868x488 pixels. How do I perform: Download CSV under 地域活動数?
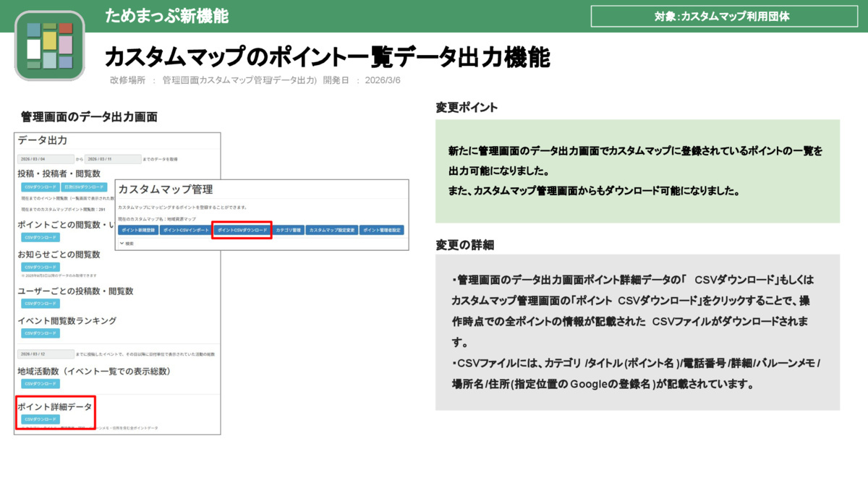40,384
